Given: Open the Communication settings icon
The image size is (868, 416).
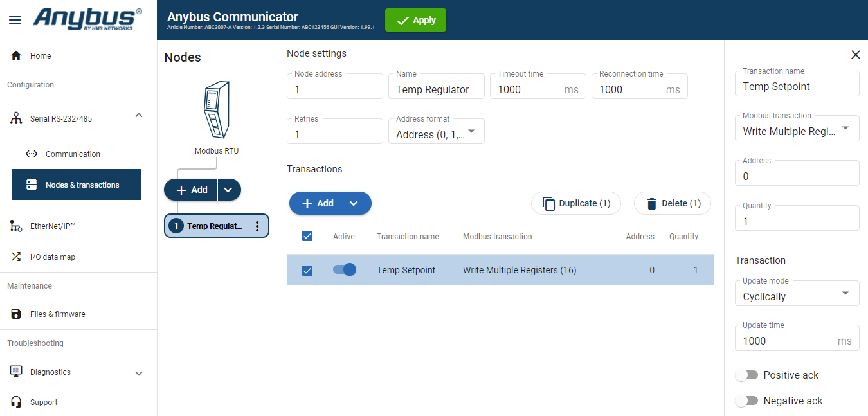Looking at the screenshot, I should click(x=32, y=154).
